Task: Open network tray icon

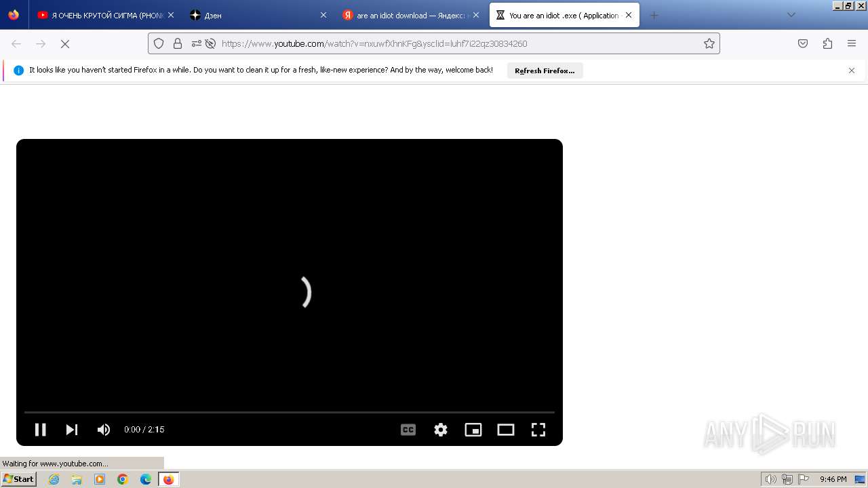Action: (787, 479)
